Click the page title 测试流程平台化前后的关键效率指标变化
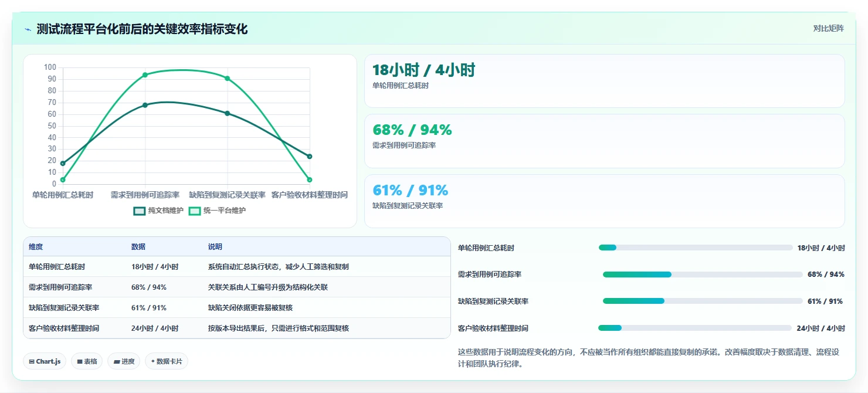 pyautogui.click(x=143, y=29)
